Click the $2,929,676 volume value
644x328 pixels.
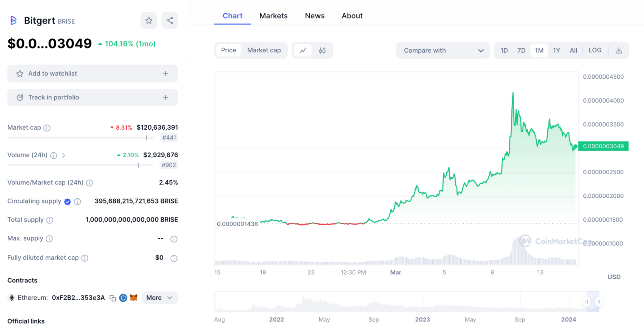(x=160, y=155)
